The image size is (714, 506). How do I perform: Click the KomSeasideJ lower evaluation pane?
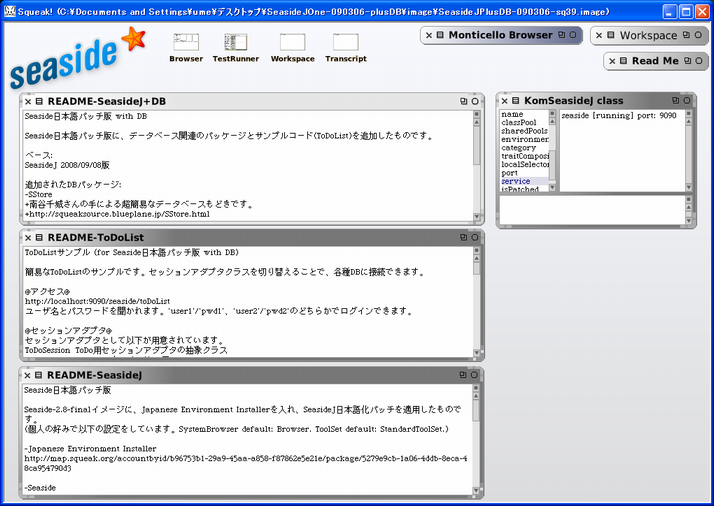tap(592, 210)
